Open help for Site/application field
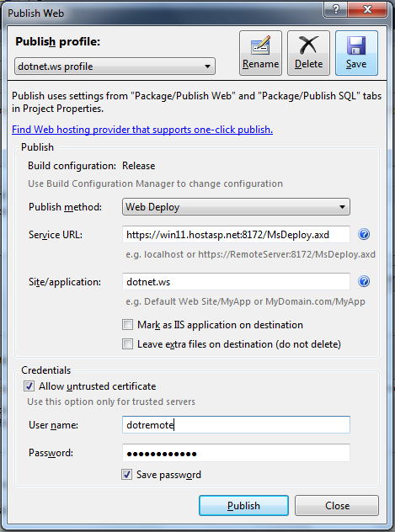 [x=364, y=281]
